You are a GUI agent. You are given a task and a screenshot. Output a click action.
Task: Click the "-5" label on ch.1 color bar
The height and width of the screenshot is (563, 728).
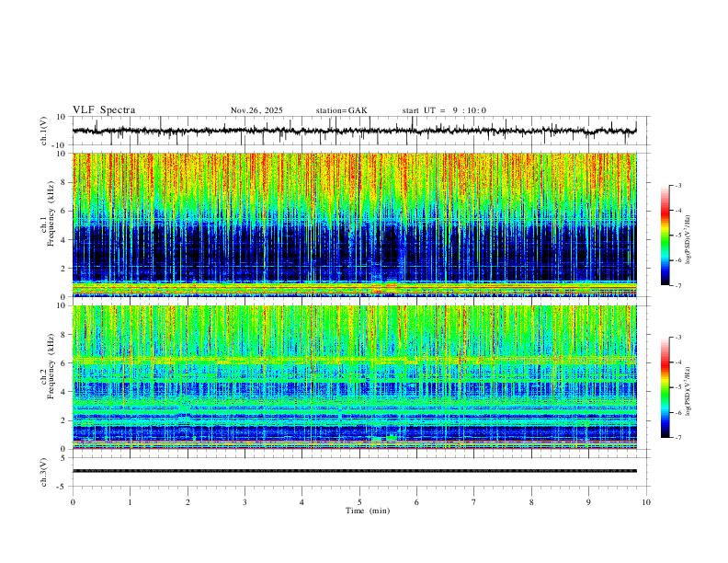677,236
